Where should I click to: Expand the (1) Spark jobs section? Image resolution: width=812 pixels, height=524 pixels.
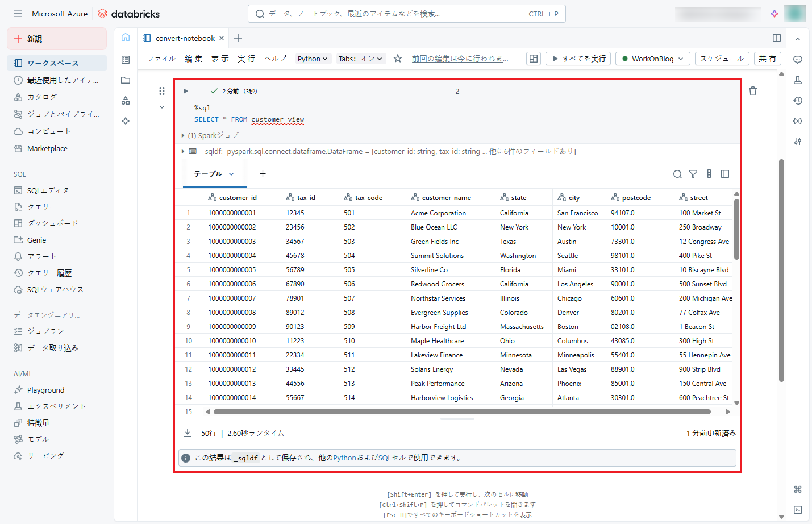183,136
